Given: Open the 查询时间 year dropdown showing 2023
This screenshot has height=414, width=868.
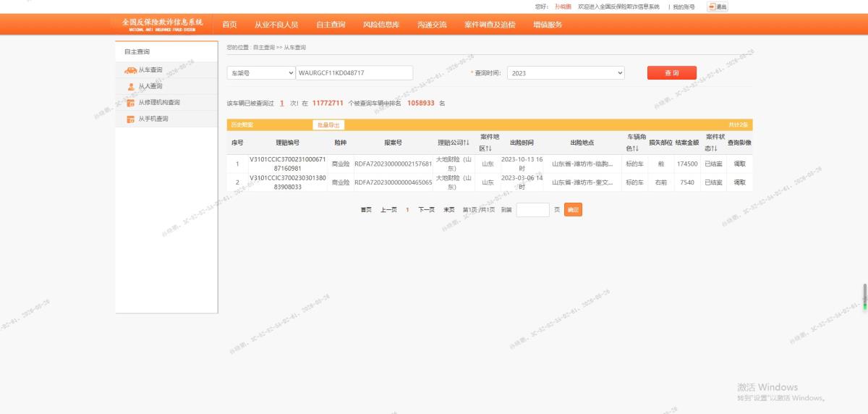Looking at the screenshot, I should (x=566, y=73).
